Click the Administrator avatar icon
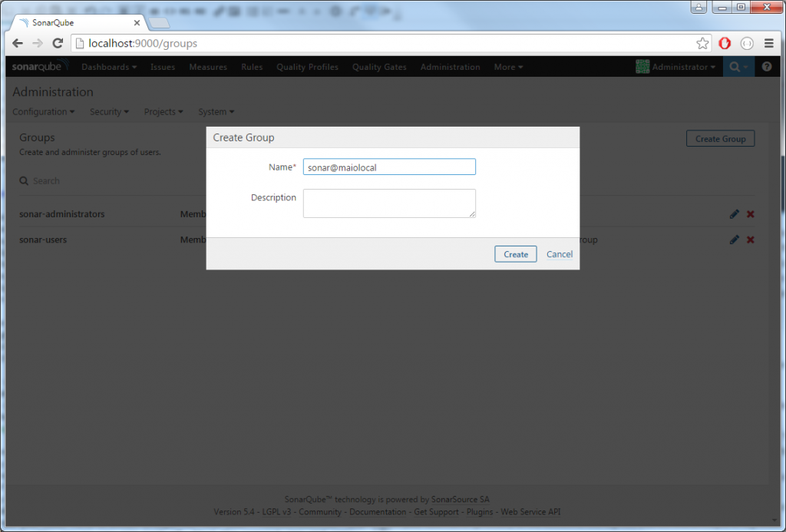 coord(642,67)
